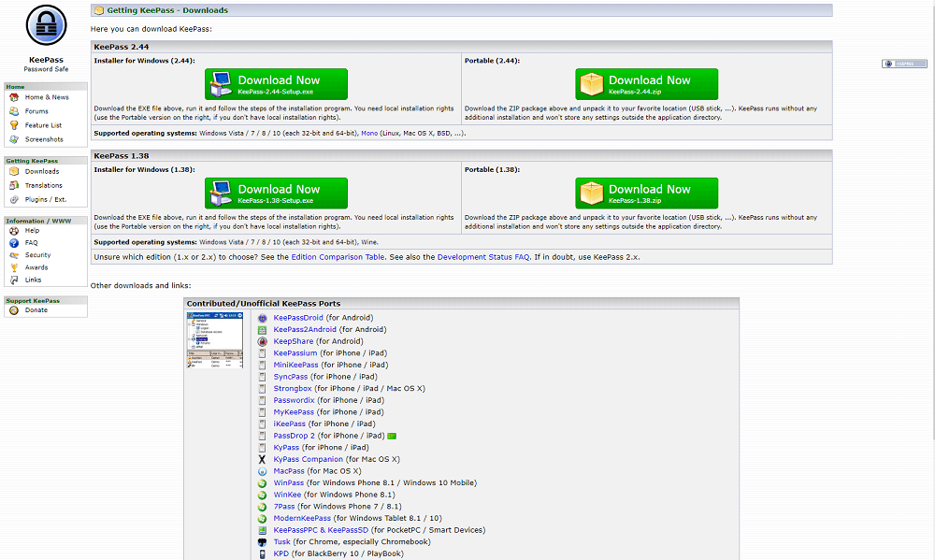This screenshot has width=935, height=560.
Task: Click the Security keys icon
Action: click(14, 255)
